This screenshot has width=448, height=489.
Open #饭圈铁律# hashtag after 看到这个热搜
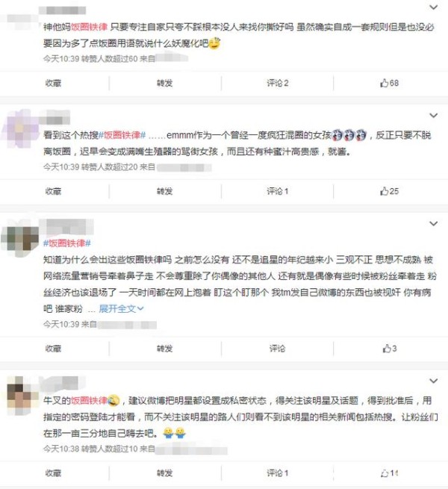tap(122, 135)
